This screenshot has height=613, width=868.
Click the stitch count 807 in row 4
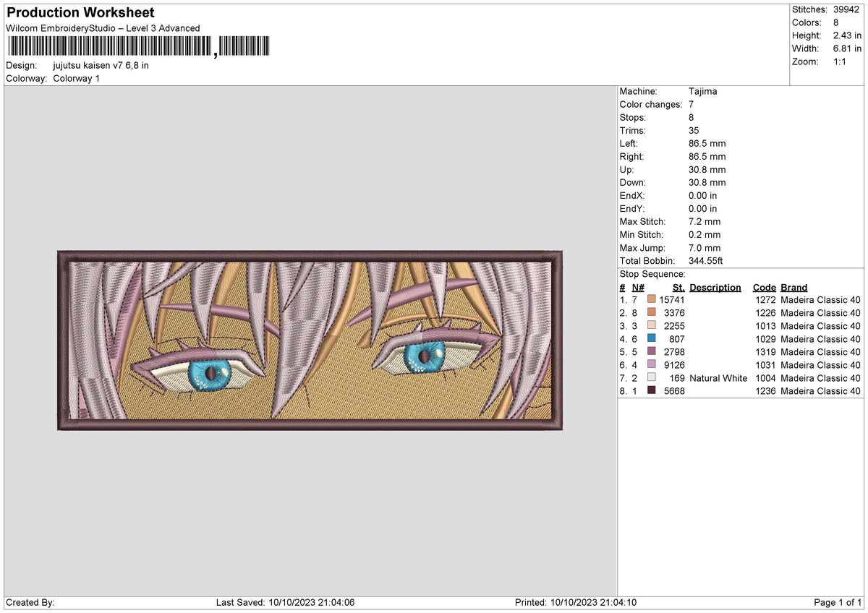coord(677,339)
